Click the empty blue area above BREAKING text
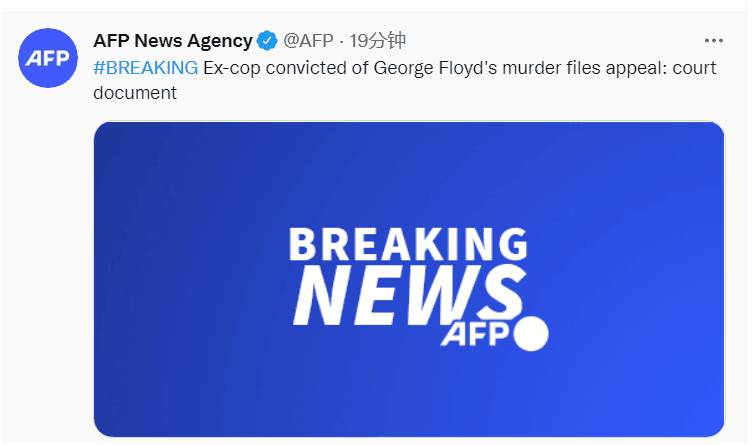Image resolution: width=756 pixels, height=445 pixels. (x=409, y=174)
